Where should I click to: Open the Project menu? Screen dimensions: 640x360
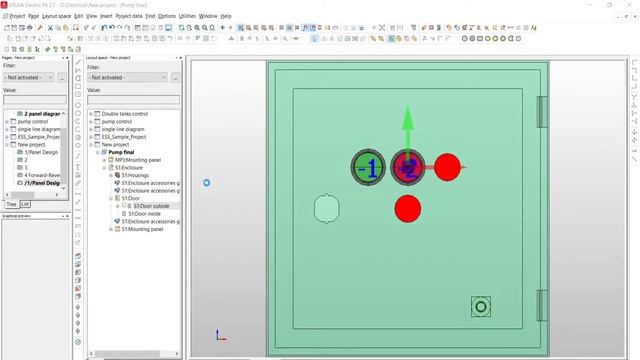(17, 16)
